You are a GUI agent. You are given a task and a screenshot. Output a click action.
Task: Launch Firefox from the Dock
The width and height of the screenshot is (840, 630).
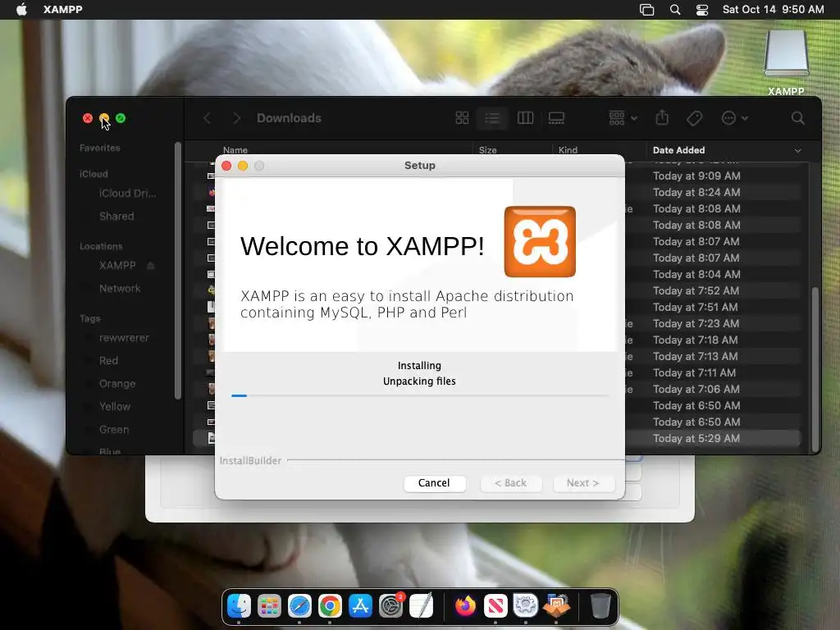coord(466,606)
